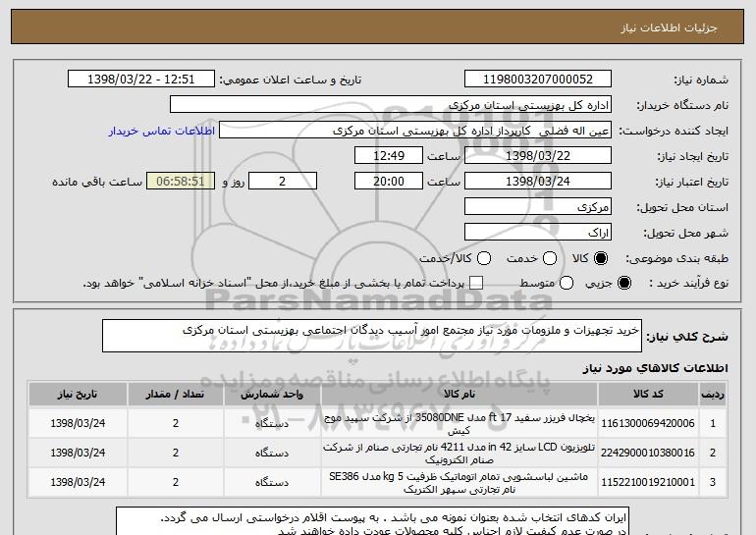Click the delivery province field مرکزی
The image size is (756, 535).
tap(538, 207)
